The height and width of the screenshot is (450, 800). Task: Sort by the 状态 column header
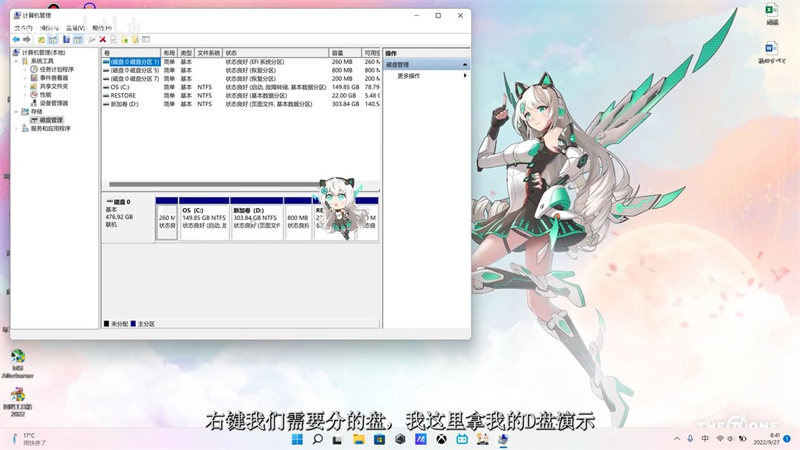click(x=276, y=53)
